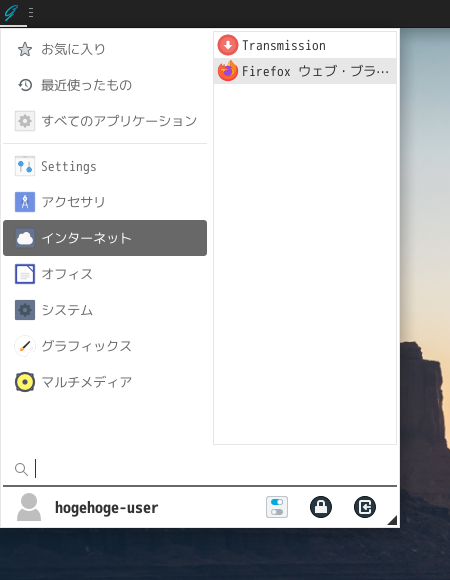The image size is (450, 580).
Task: Click the panel separator handle icon
Action: [x=31, y=13]
